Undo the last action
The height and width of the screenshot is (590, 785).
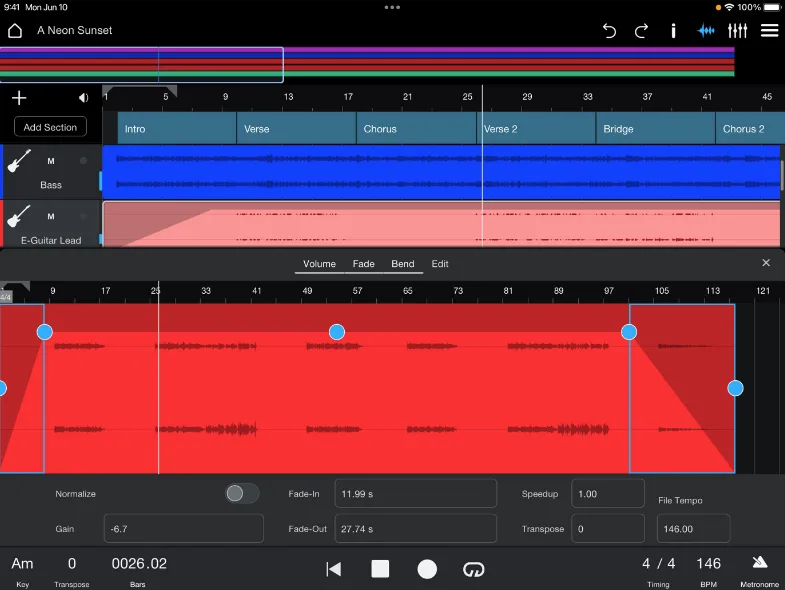[609, 31]
